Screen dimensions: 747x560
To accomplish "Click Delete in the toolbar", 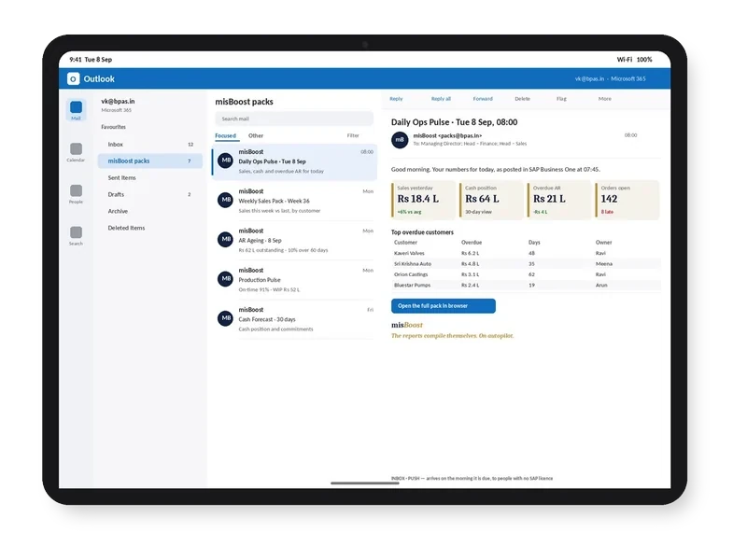I will tap(522, 99).
